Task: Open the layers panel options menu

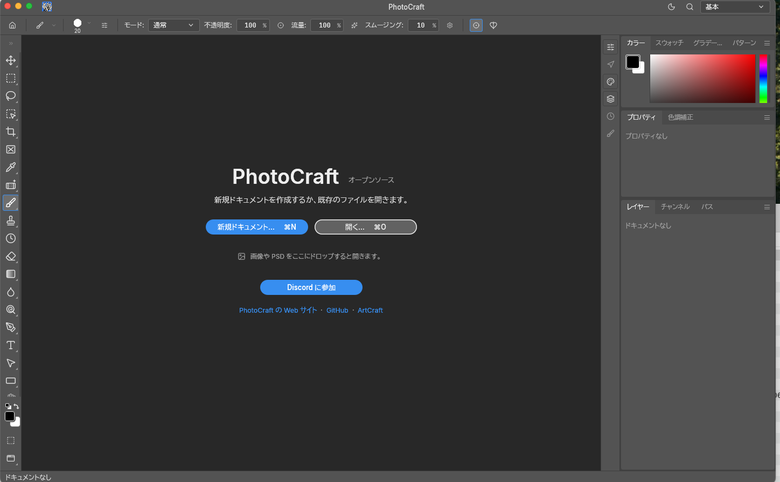Action: (767, 207)
